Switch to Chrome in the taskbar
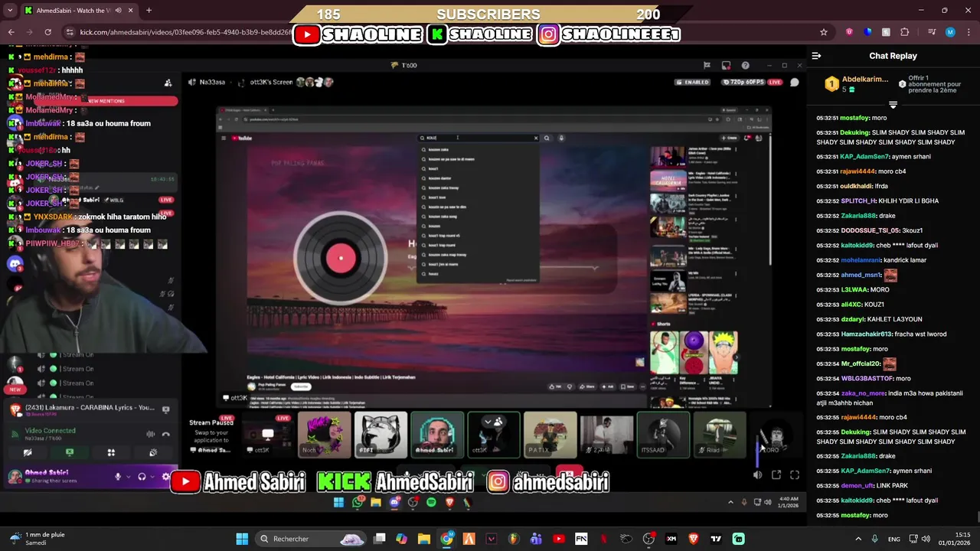This screenshot has height=551, width=980. (x=446, y=539)
